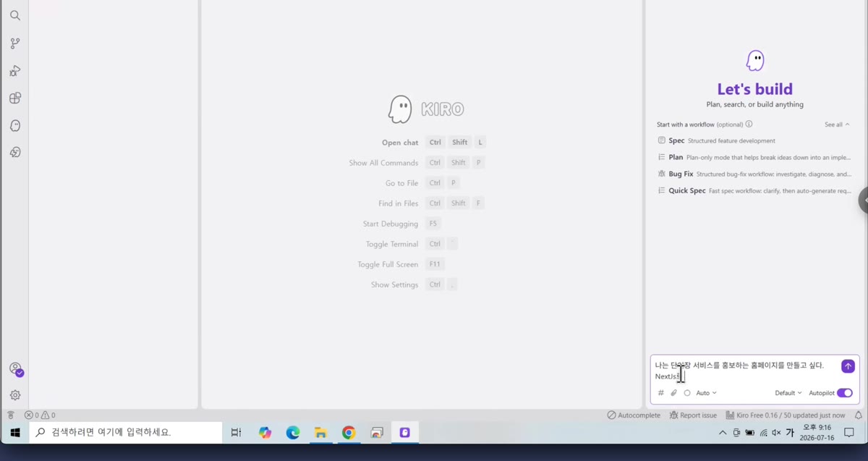Click the paperclip attach icon
The width and height of the screenshot is (868, 461).
tap(673, 393)
